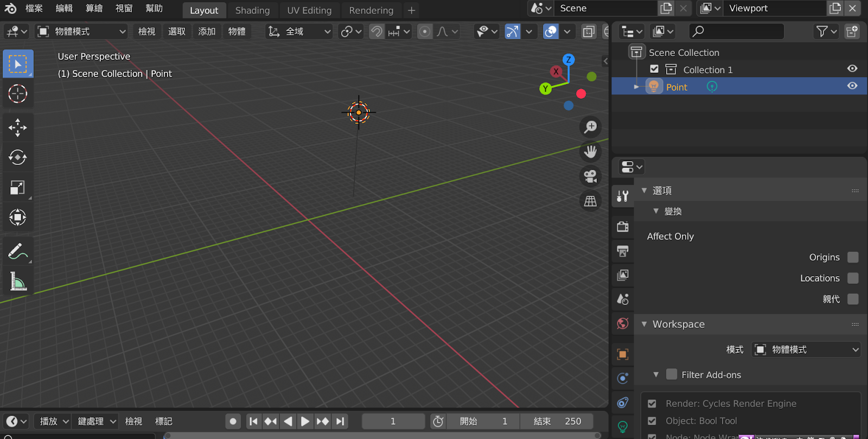Toggle camera view in the viewport
The width and height of the screenshot is (868, 439).
[590, 176]
